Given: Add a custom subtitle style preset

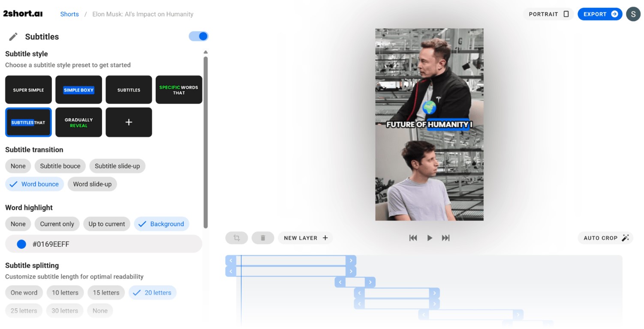Looking at the screenshot, I should tap(129, 122).
